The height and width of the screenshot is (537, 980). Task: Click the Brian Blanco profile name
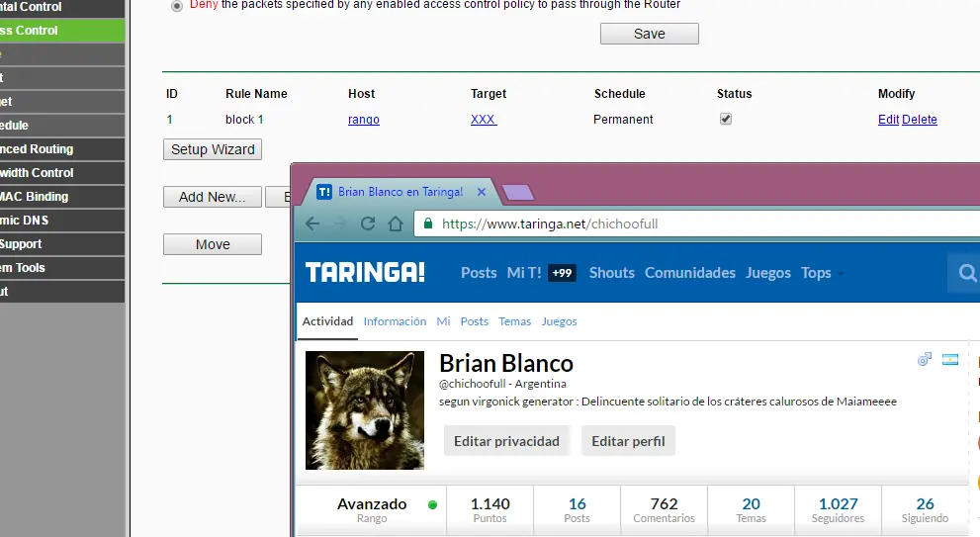pyautogui.click(x=506, y=363)
